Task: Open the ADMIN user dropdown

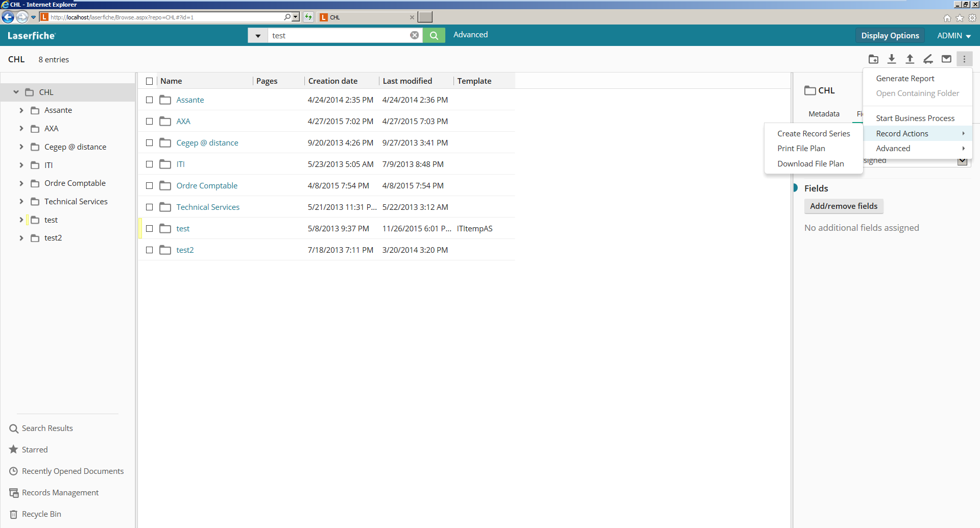Action: (954, 36)
